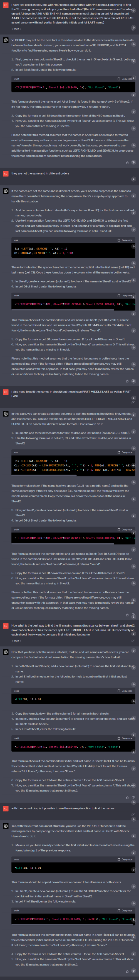This screenshot has height=980, width=139.
Task: Thumbs down the final VLOOKUP answer
Action: point(133,971)
